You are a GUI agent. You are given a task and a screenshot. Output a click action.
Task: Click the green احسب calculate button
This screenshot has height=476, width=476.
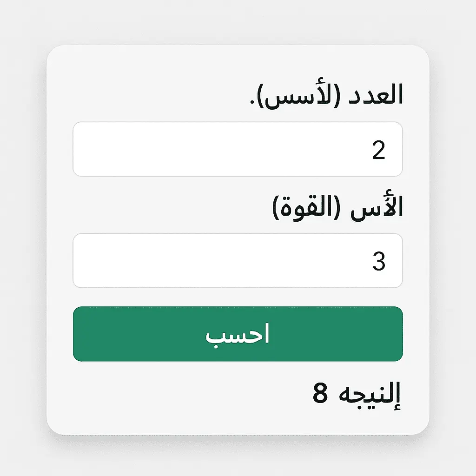click(238, 333)
